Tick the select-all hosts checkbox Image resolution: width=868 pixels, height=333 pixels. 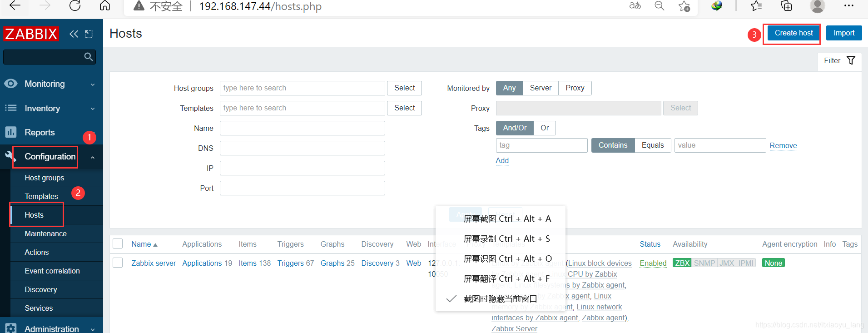(x=118, y=244)
